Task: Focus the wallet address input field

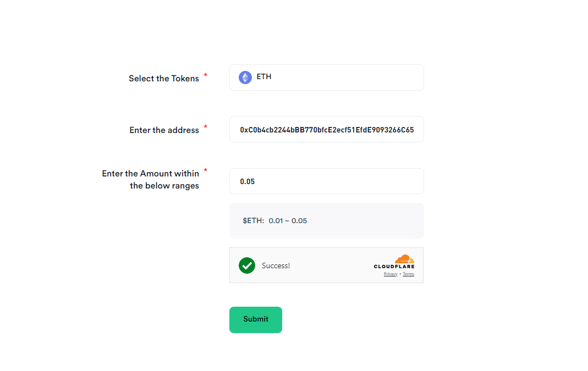Action: [326, 130]
